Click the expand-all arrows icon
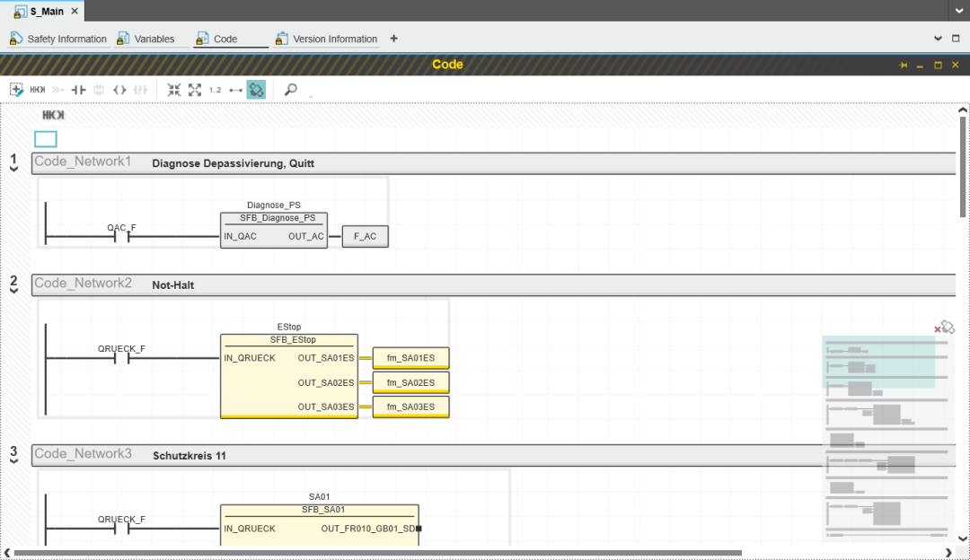970x560 pixels. pos(195,90)
